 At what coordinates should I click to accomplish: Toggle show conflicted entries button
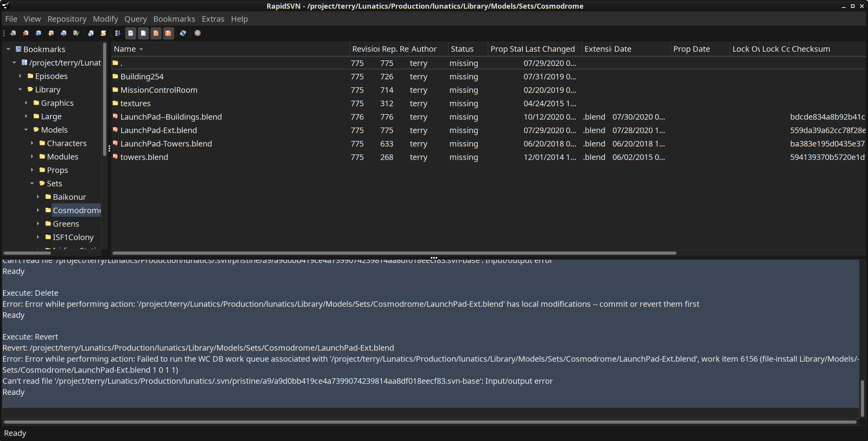(x=169, y=33)
